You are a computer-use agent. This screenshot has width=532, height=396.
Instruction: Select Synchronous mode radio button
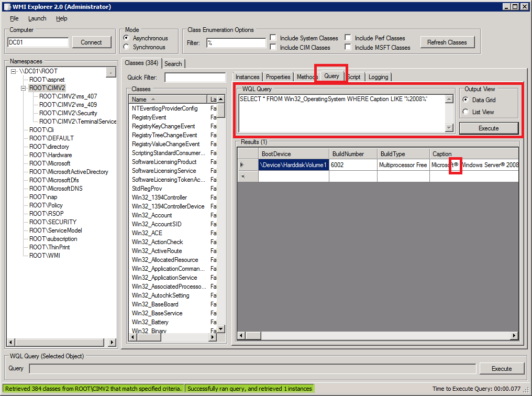click(x=126, y=47)
